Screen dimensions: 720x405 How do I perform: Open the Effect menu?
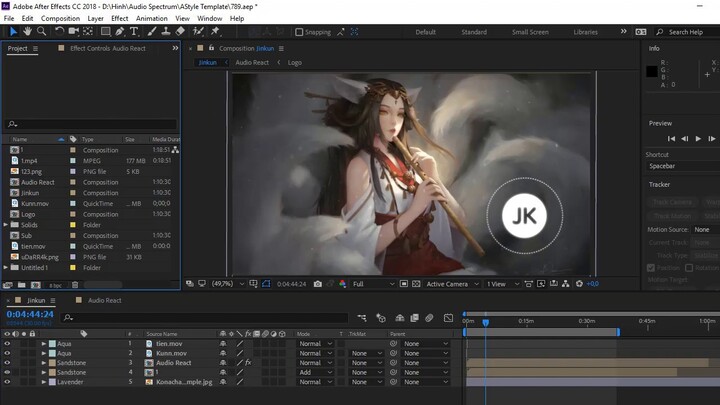(x=119, y=18)
